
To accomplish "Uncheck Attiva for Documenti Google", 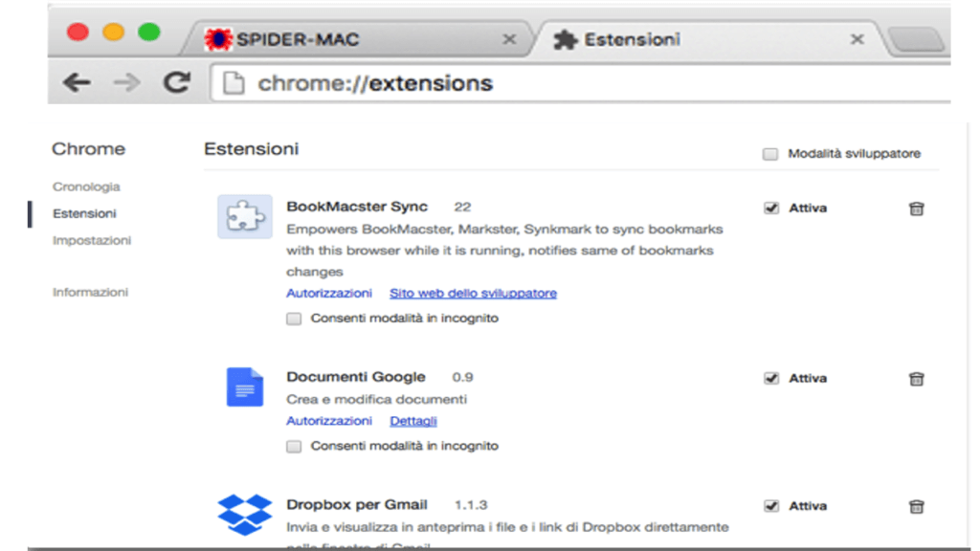I will coord(771,378).
